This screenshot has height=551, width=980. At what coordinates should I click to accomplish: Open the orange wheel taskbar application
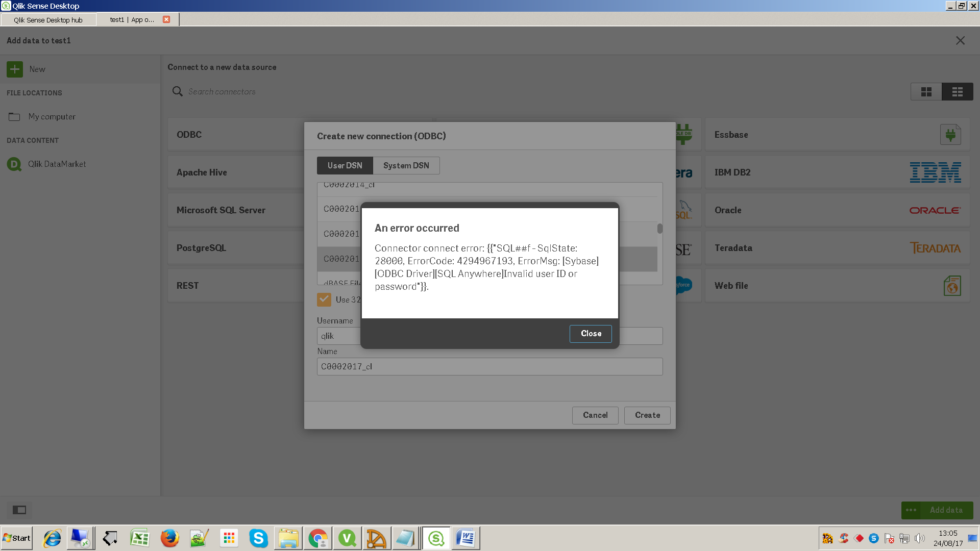click(377, 538)
